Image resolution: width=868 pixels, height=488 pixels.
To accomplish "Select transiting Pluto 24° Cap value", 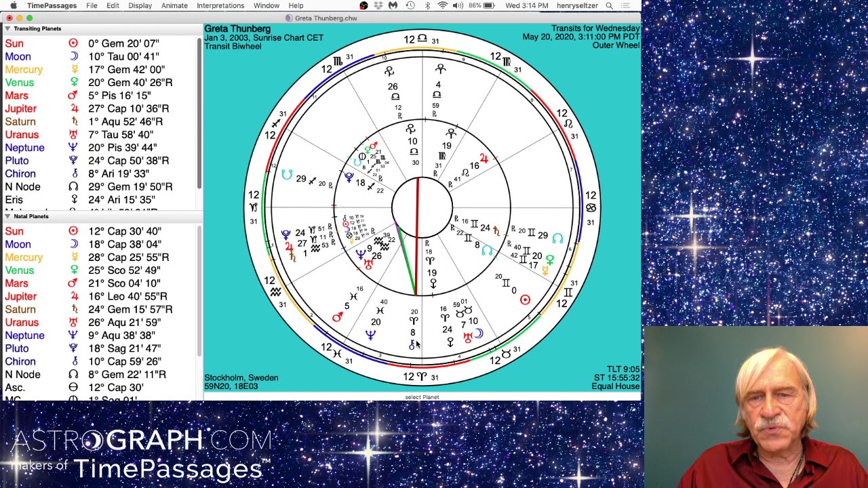I will tap(129, 161).
